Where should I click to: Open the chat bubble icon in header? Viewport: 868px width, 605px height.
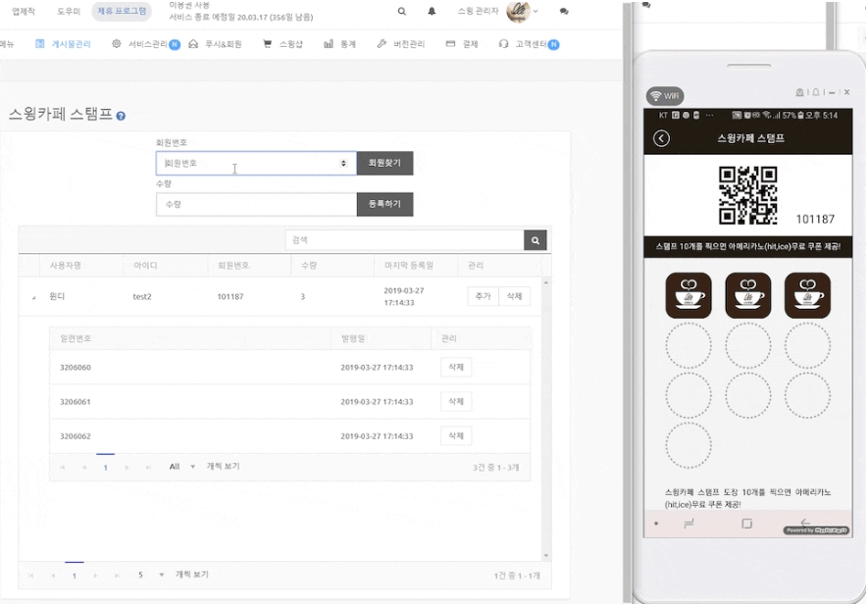pos(564,12)
